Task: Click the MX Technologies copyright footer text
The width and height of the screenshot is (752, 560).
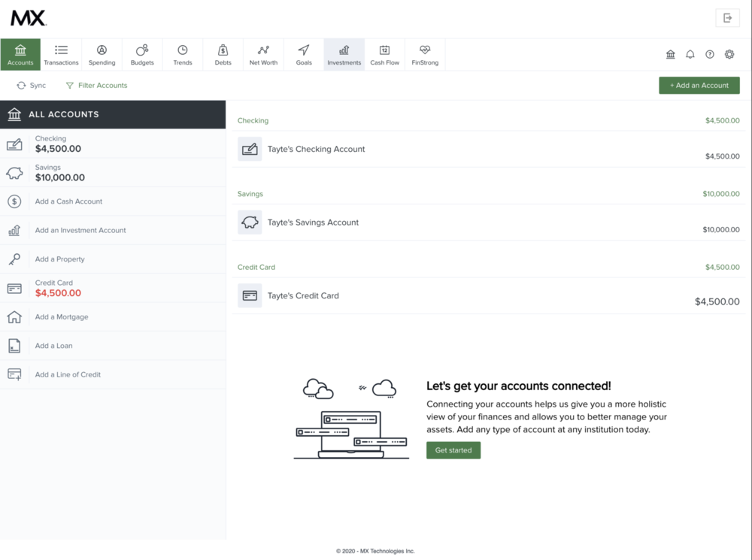Action: pos(375,552)
